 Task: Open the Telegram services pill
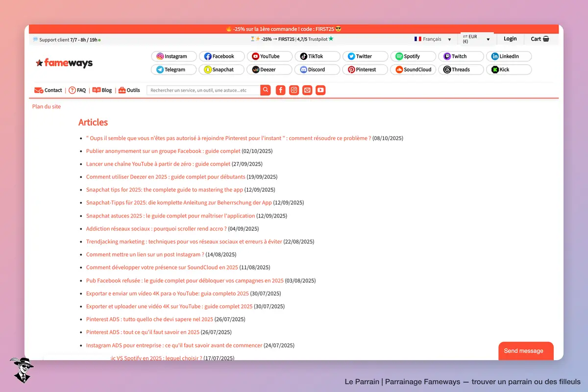tap(174, 70)
